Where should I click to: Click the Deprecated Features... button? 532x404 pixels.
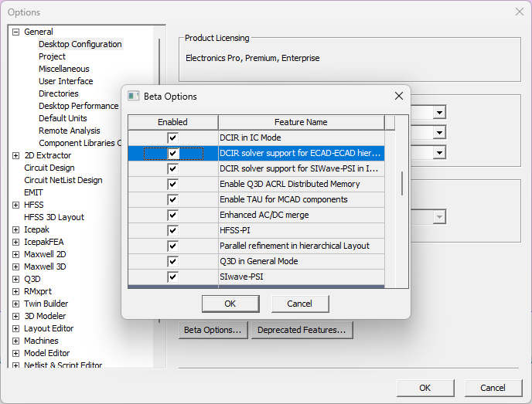point(302,330)
